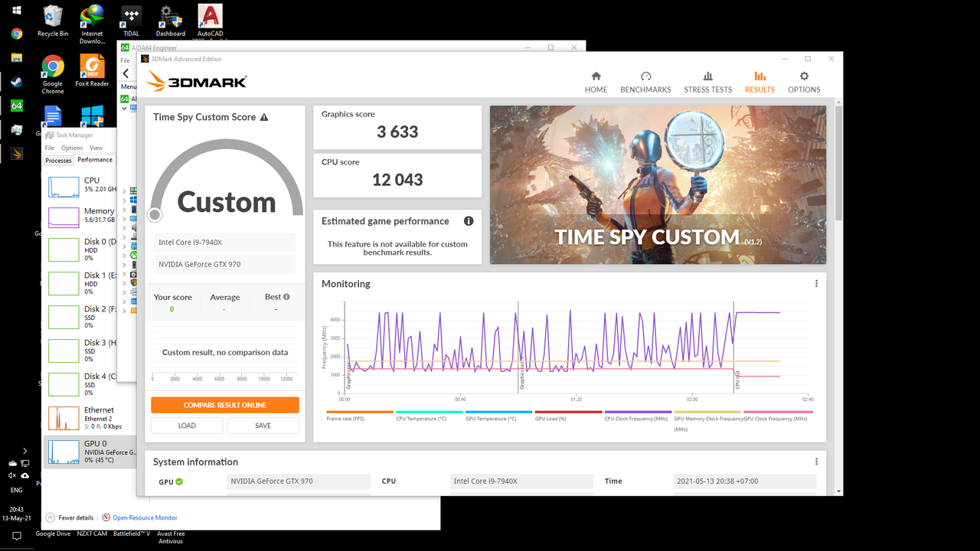
Task: Switch to the Processes tab in Task Manager
Action: [58, 160]
